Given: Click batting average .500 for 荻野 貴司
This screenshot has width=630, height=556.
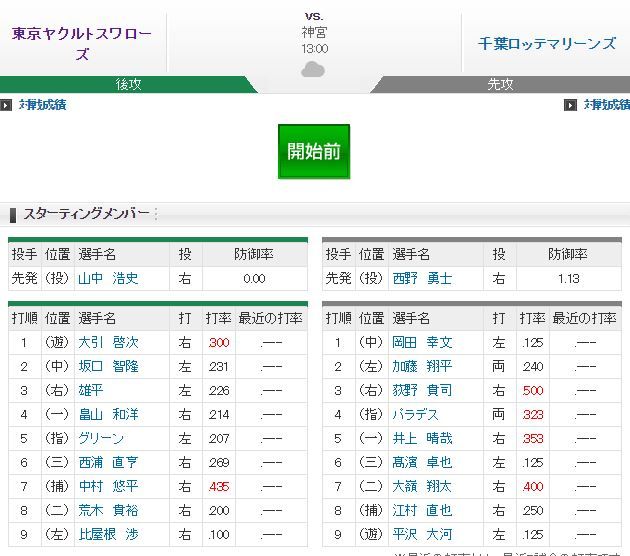Looking at the screenshot, I should click(x=533, y=391).
